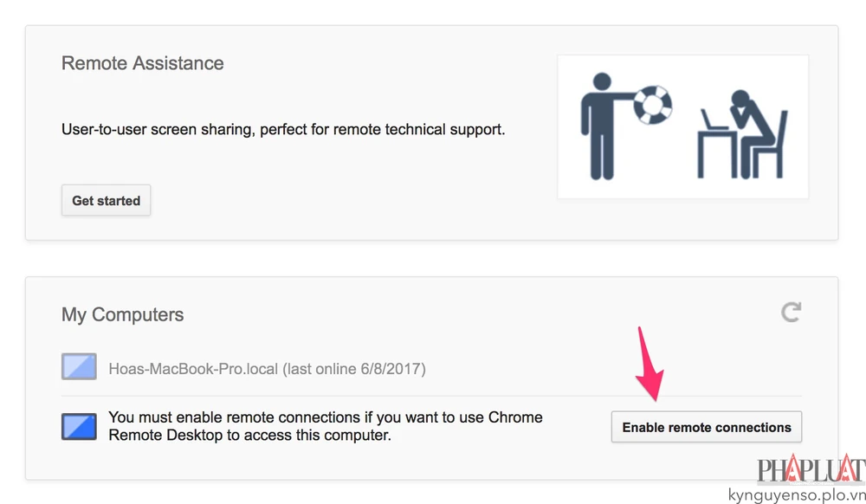Click the Remote Assistance illustration image

[682, 126]
